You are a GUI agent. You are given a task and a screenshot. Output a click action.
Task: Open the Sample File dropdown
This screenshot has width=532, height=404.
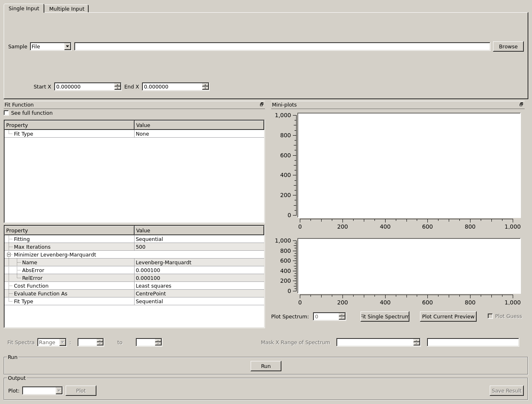(67, 47)
